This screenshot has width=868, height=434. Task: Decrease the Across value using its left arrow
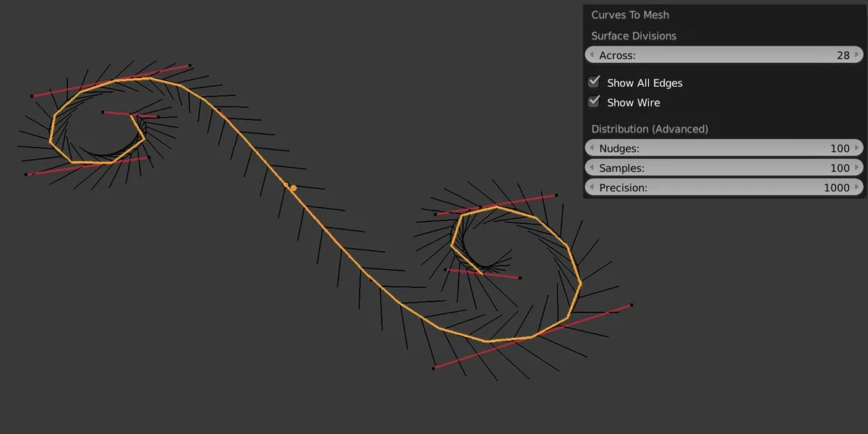(590, 54)
